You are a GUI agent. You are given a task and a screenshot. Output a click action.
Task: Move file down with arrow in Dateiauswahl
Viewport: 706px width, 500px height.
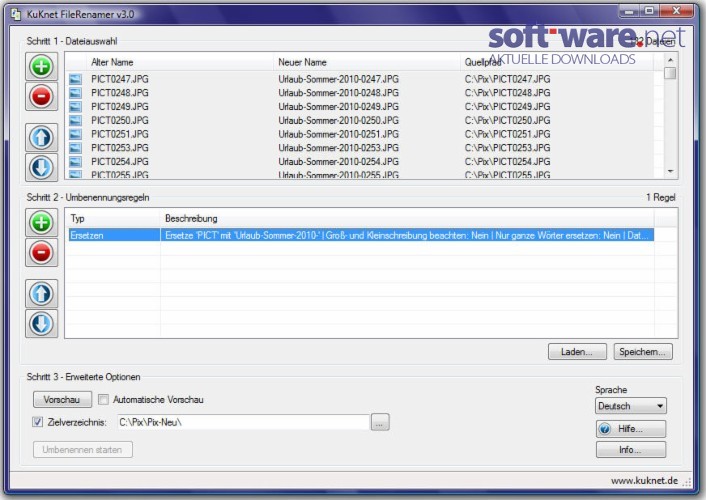(41, 167)
